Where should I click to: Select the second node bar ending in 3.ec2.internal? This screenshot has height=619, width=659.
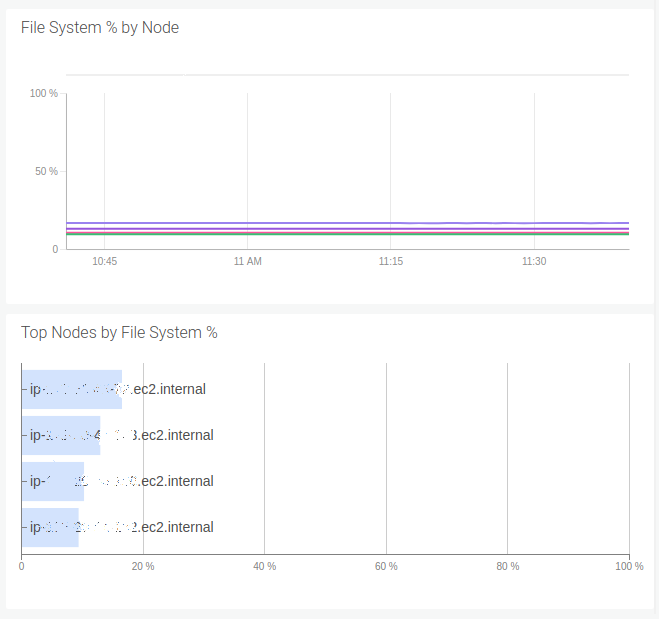pos(61,435)
